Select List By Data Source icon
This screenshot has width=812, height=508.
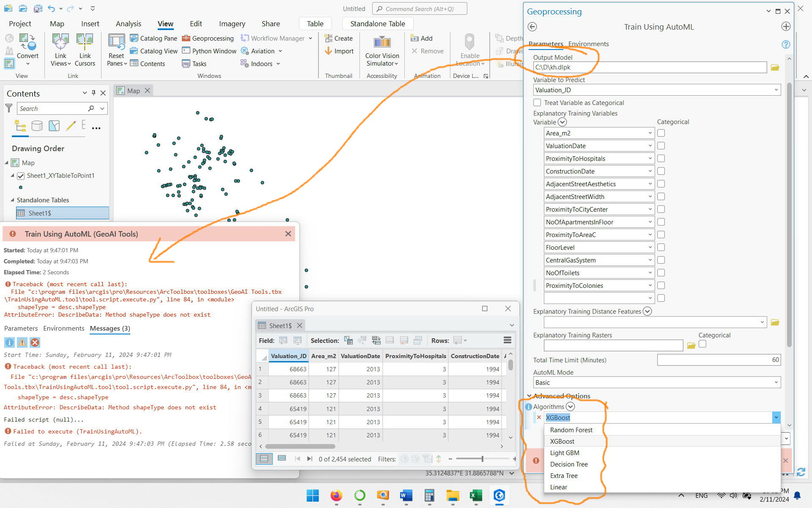37,126
